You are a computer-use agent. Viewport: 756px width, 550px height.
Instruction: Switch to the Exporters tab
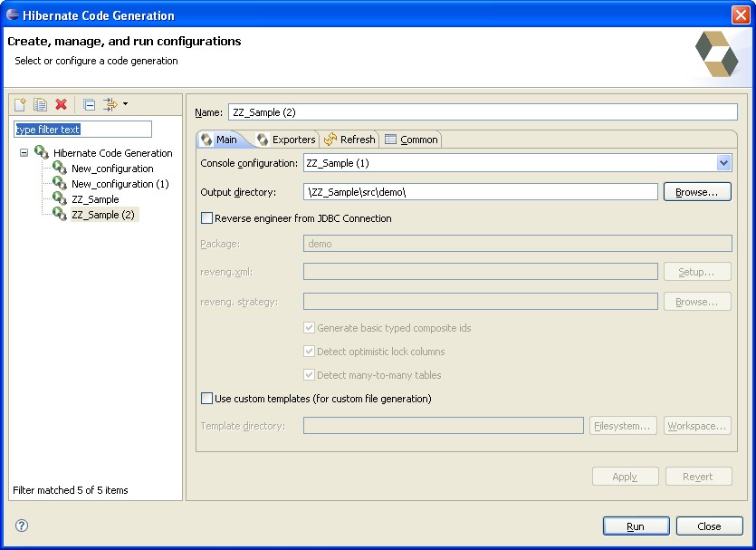click(x=286, y=140)
